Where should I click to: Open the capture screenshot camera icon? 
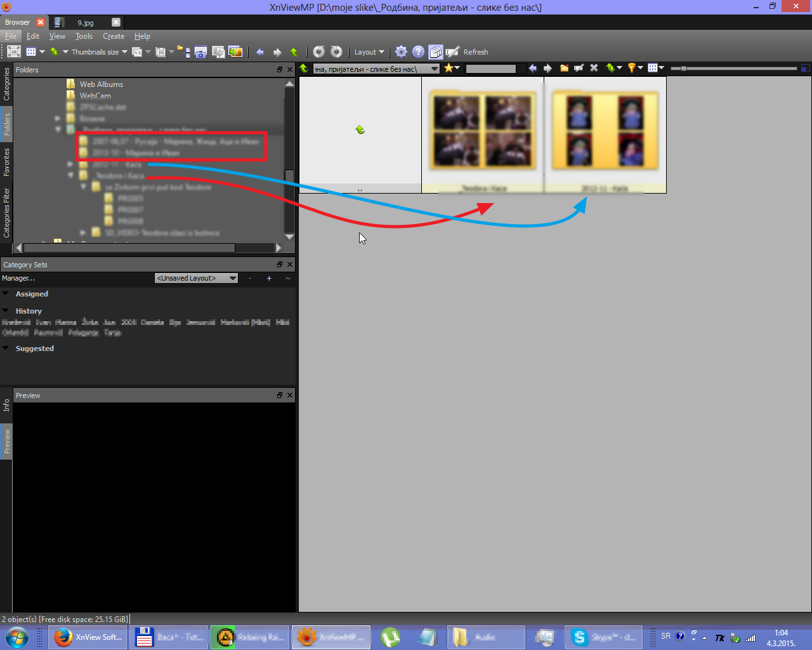pyautogui.click(x=200, y=52)
